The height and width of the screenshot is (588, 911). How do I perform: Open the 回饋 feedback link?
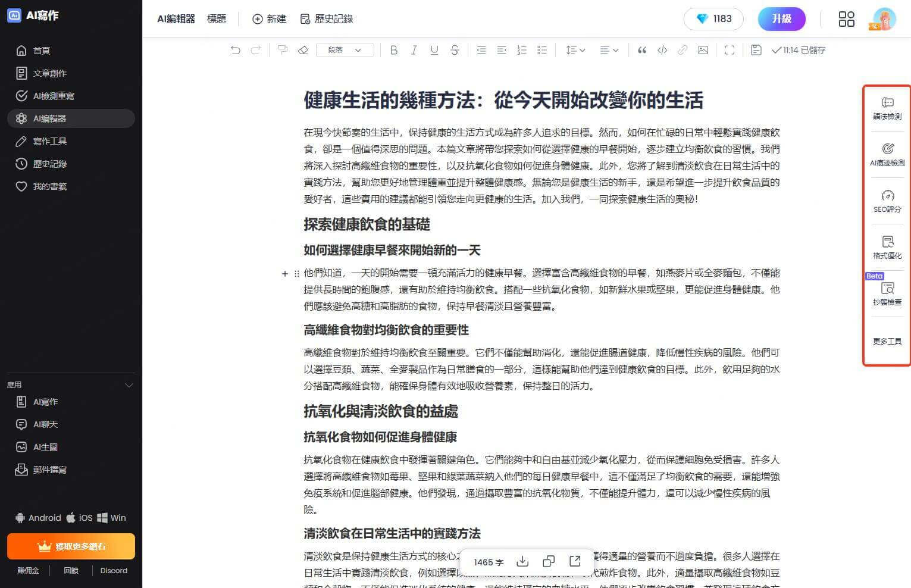[x=71, y=571]
